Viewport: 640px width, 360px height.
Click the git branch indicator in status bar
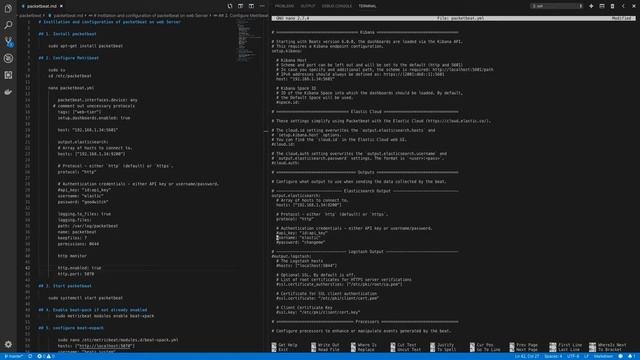coord(13,356)
